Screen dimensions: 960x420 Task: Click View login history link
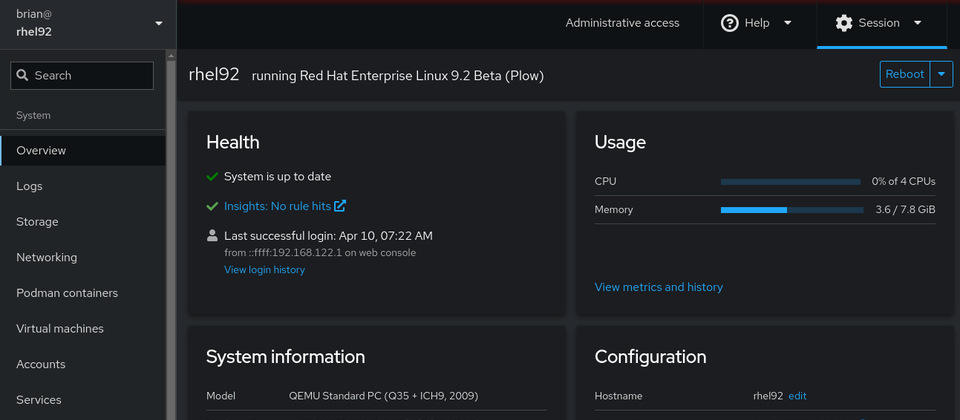coord(264,269)
